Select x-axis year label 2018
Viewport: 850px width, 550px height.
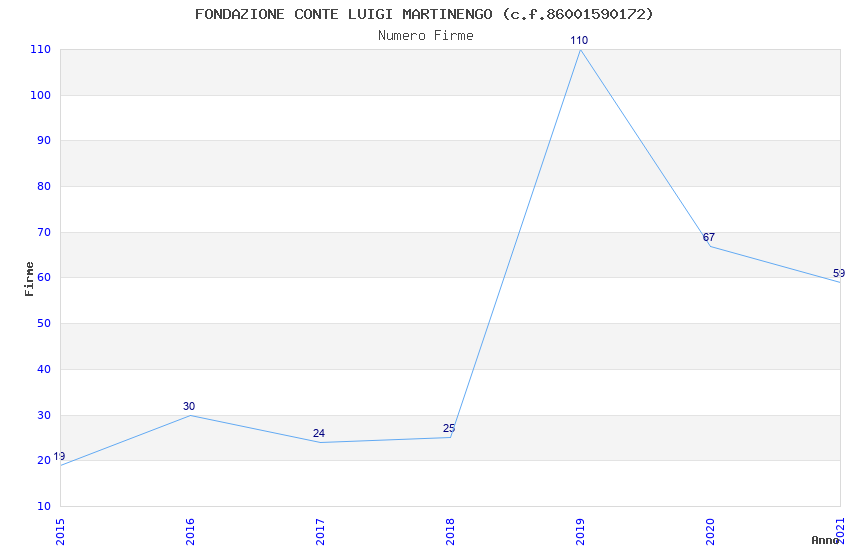point(450,532)
